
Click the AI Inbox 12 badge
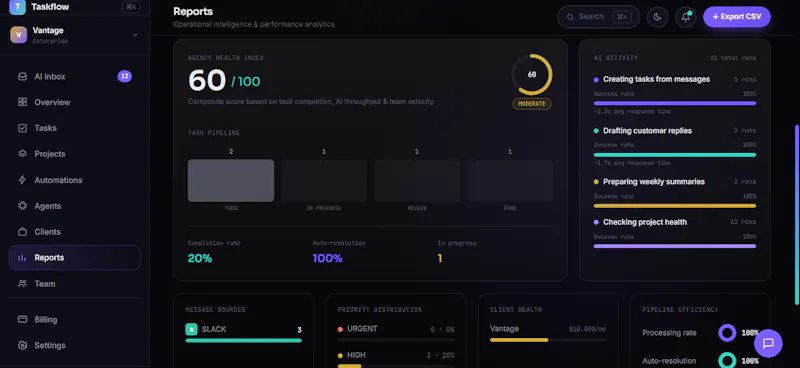tap(124, 77)
